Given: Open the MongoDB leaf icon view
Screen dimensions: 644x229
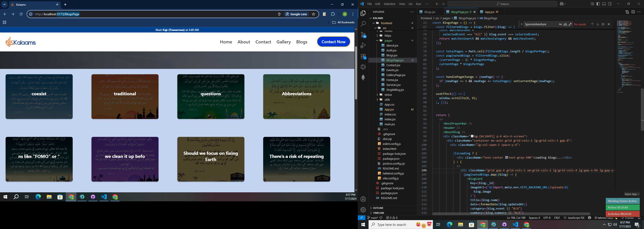Looking at the screenshot, I should click(x=363, y=78).
